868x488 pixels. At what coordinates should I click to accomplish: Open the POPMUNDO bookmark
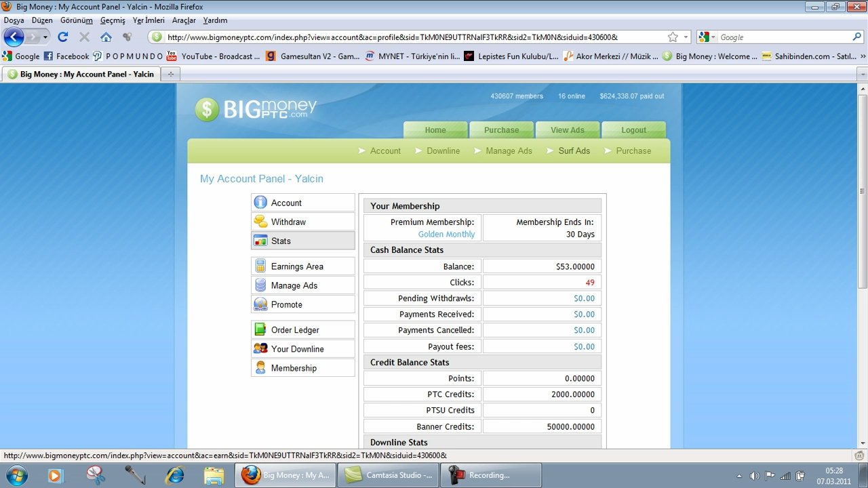[128, 56]
